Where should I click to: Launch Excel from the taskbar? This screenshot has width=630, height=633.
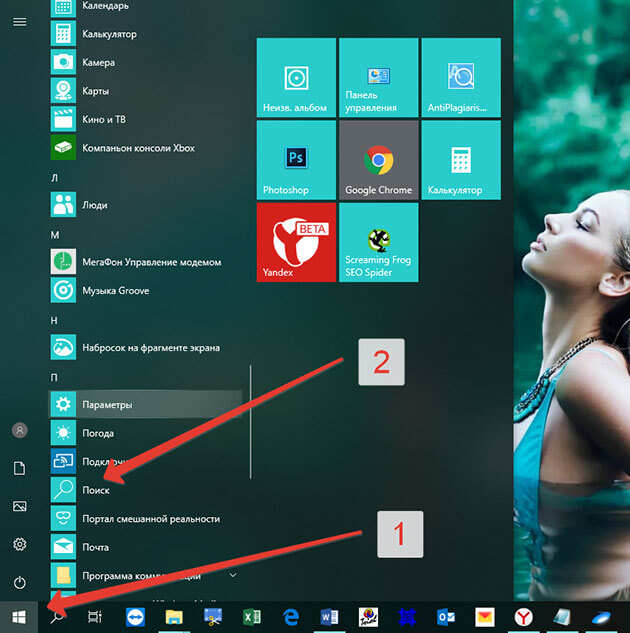(x=252, y=617)
